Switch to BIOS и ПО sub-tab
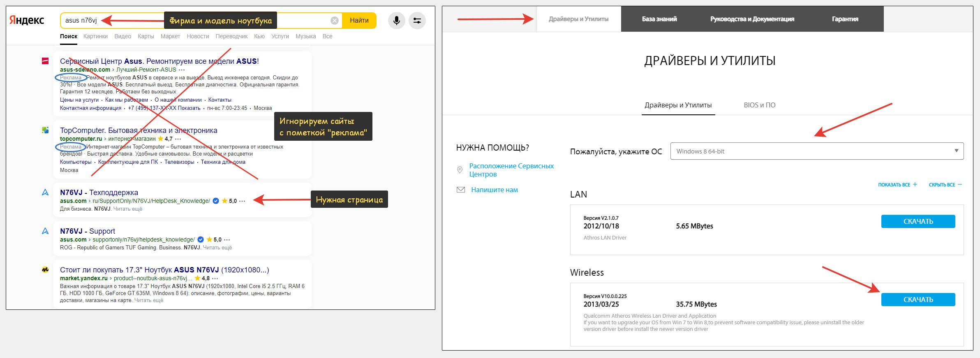The height and width of the screenshot is (358, 980). [760, 105]
